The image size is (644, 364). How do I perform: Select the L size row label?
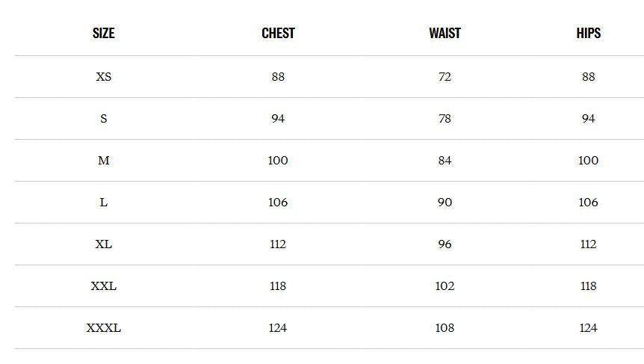pos(104,202)
